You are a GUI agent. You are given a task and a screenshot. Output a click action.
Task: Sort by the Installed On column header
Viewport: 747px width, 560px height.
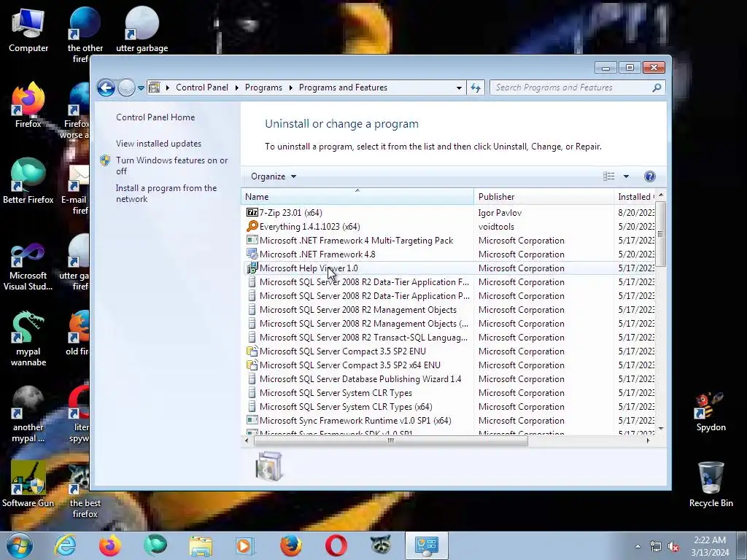pyautogui.click(x=635, y=197)
